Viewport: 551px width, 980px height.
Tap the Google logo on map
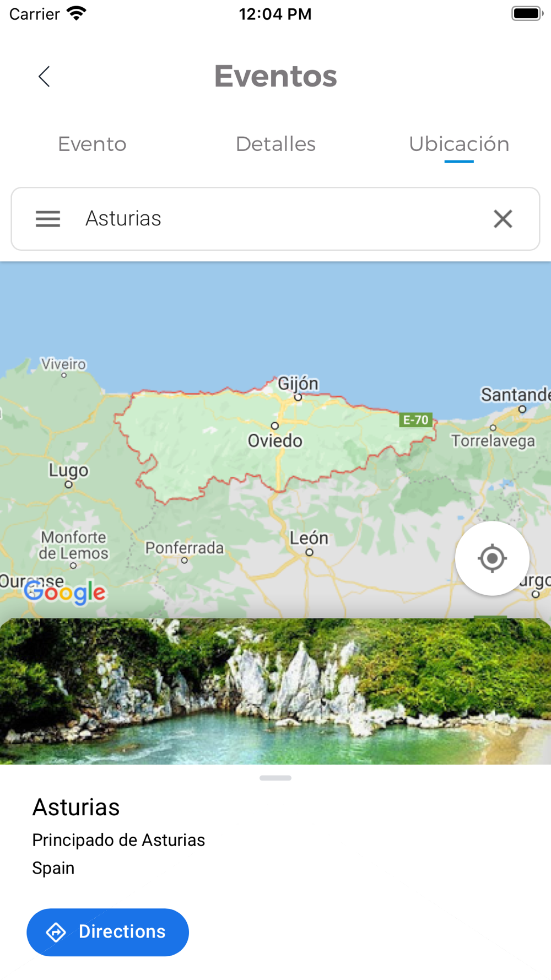tap(64, 593)
